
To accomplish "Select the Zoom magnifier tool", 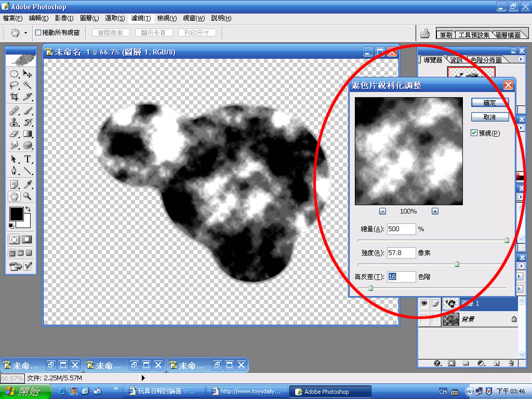I will tap(28, 196).
